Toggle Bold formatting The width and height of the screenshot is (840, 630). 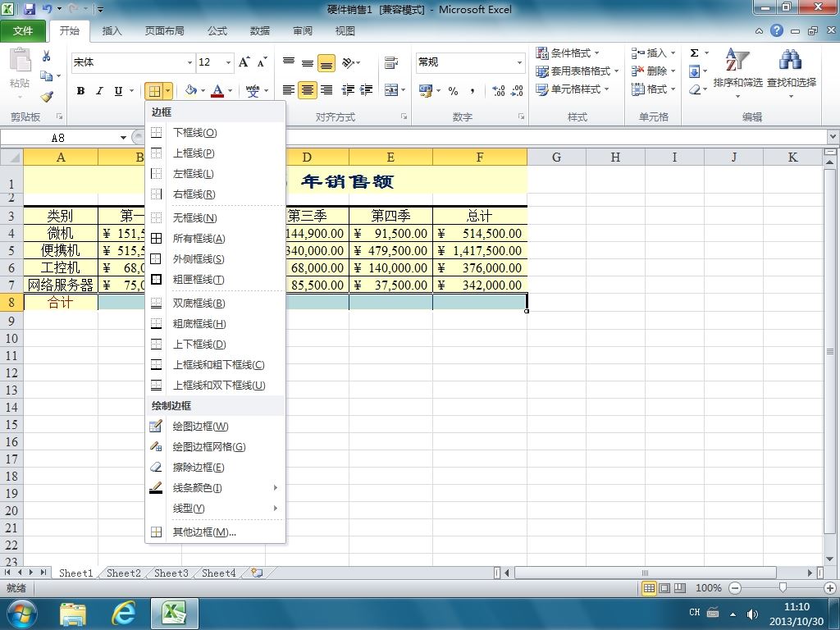click(80, 90)
